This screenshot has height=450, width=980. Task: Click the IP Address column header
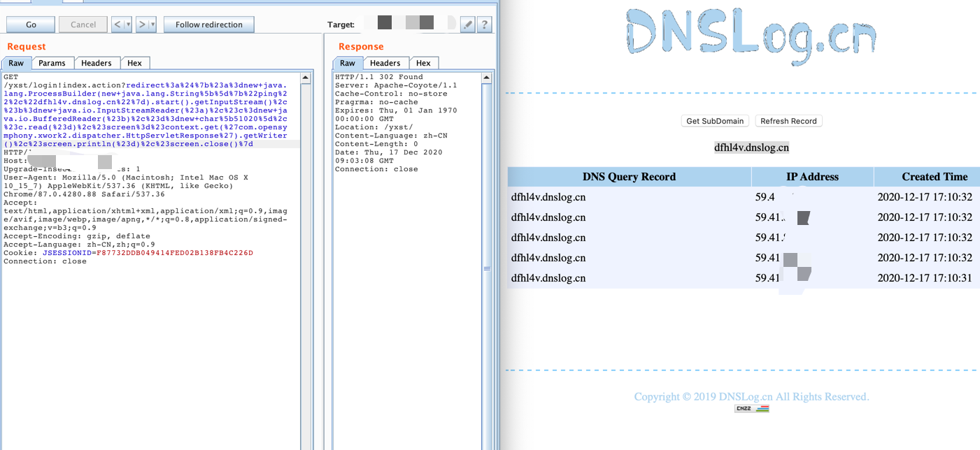[812, 177]
